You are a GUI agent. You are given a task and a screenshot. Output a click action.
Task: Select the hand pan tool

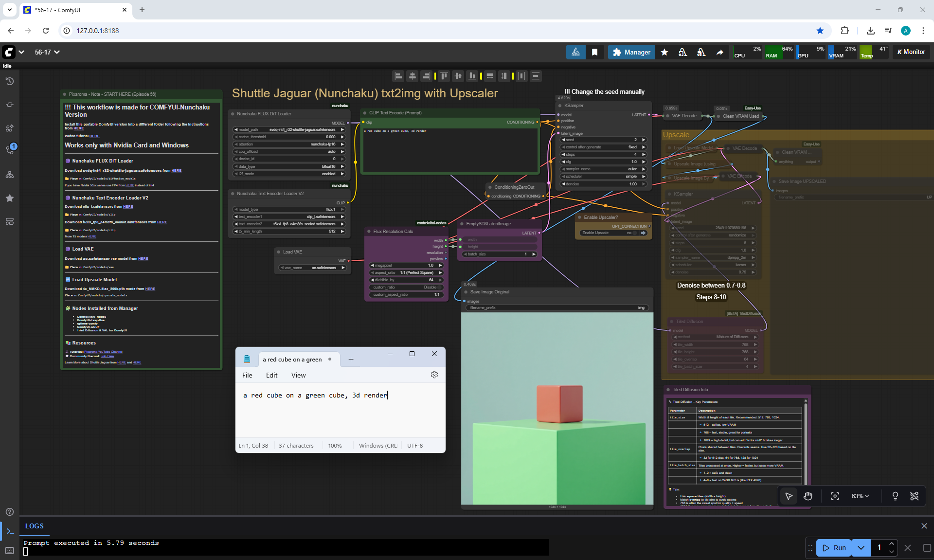pyautogui.click(x=808, y=496)
